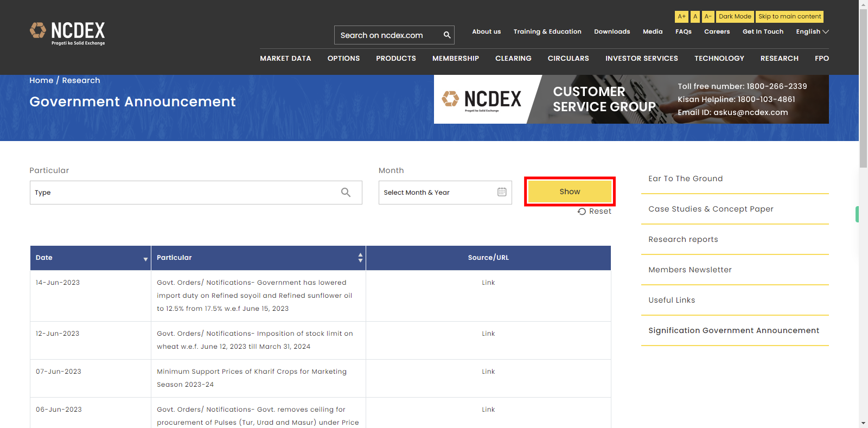The height and width of the screenshot is (428, 868).
Task: Open Research reports sidebar link
Action: [683, 239]
